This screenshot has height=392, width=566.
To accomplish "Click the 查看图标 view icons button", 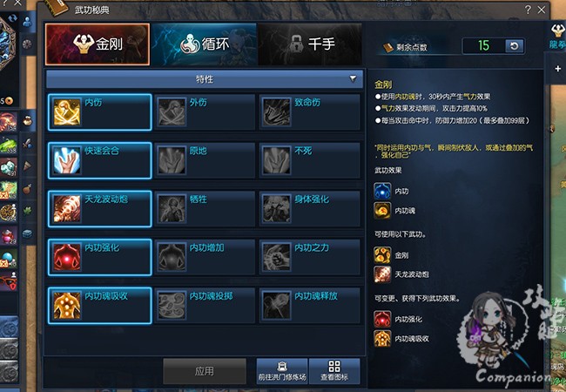I will click(334, 371).
